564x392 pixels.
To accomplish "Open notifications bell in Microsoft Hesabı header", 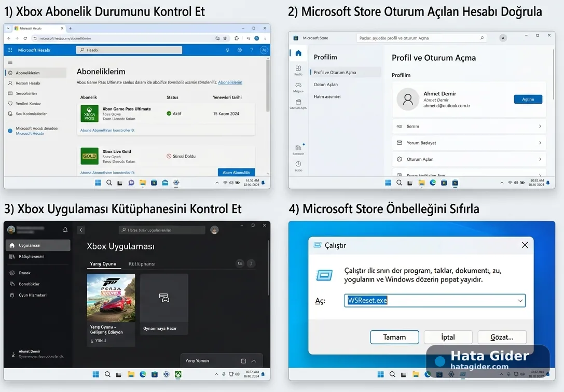I will (x=227, y=50).
